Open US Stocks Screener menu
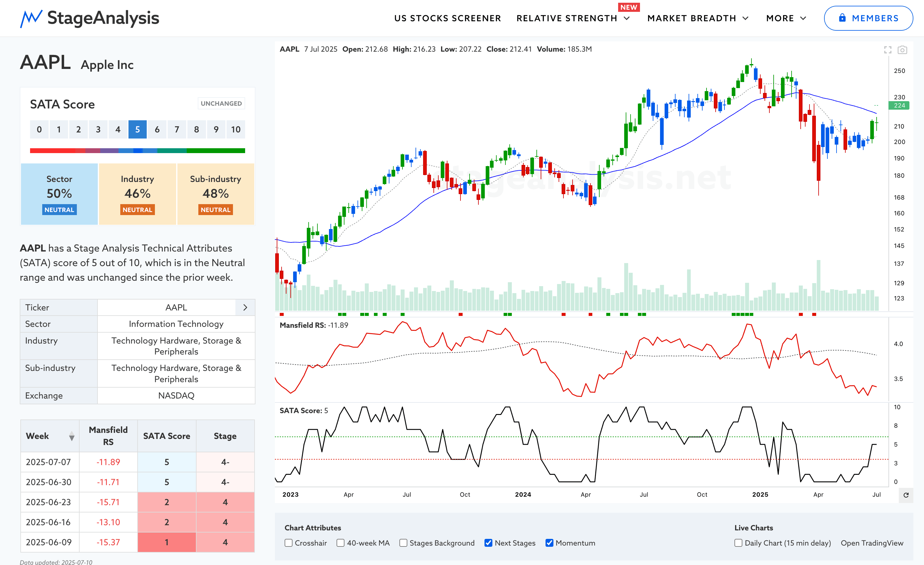Viewport: 924px width, 565px height. click(x=447, y=18)
